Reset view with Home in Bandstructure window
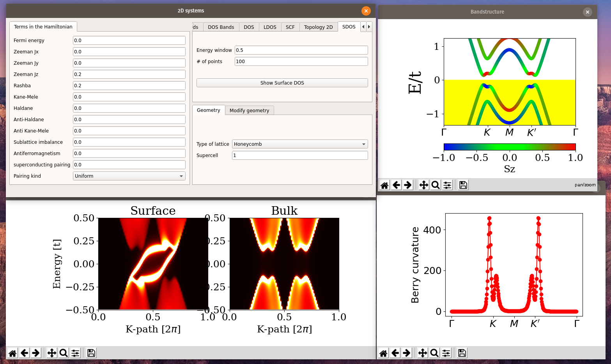Screen dimensions: 611x364 click(384, 185)
